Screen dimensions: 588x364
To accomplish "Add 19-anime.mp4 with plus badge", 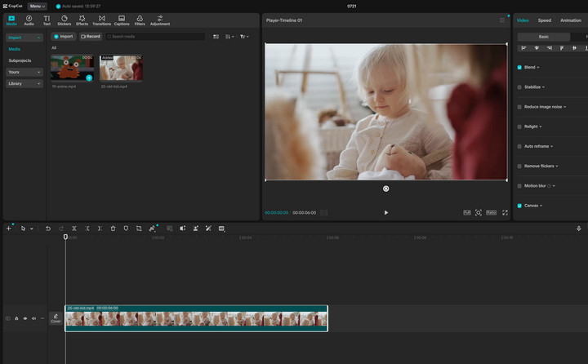I will click(89, 78).
